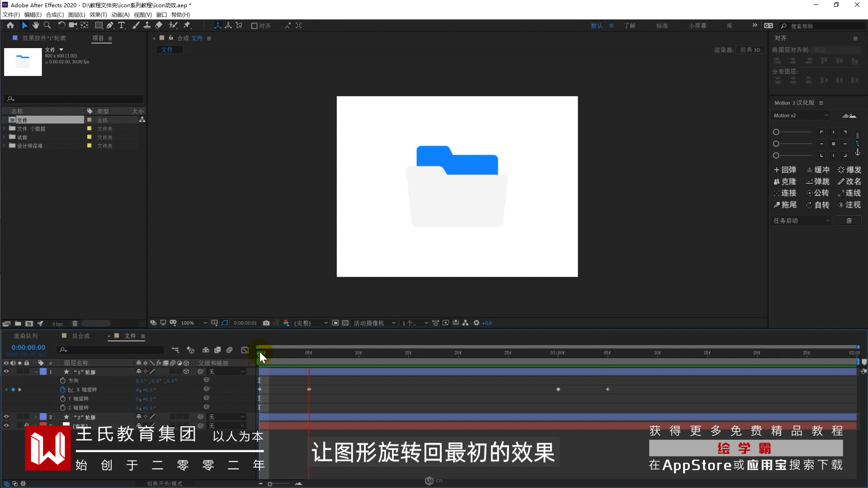Select the Type text tool
Viewport: 868px width, 488px height.
(x=122, y=25)
